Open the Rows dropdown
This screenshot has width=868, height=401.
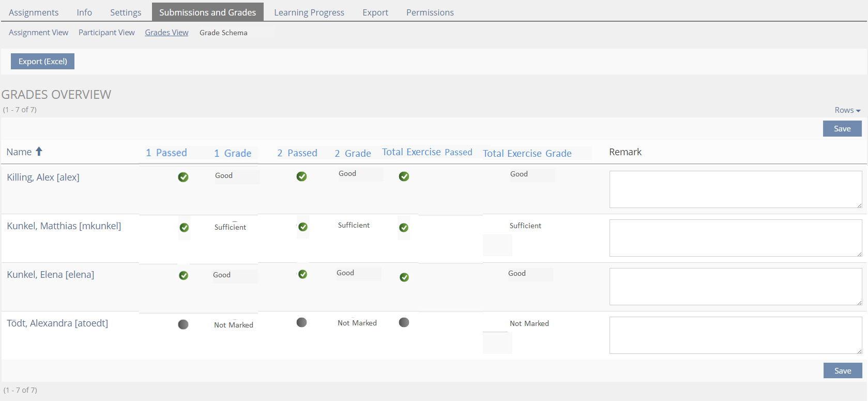click(x=847, y=110)
